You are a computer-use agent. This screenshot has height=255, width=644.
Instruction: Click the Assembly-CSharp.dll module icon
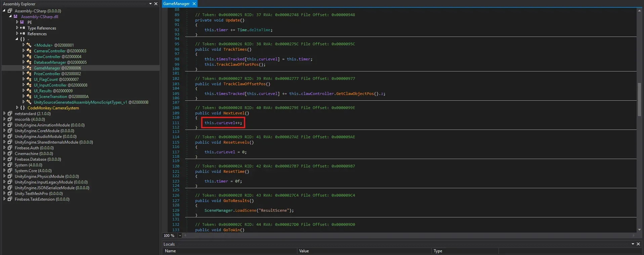click(16, 17)
